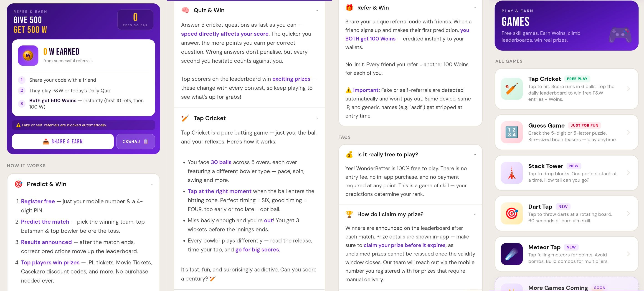Click the Tap Cricket bat game icon

click(512, 89)
